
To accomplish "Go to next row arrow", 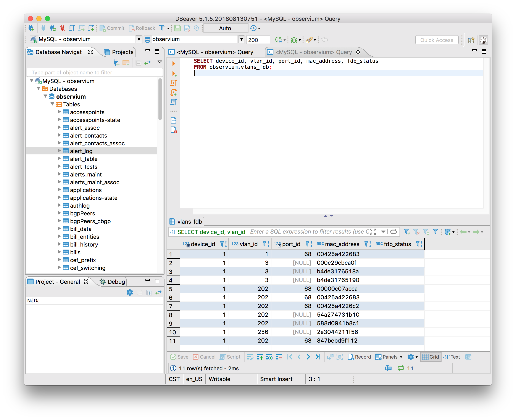I will click(308, 357).
